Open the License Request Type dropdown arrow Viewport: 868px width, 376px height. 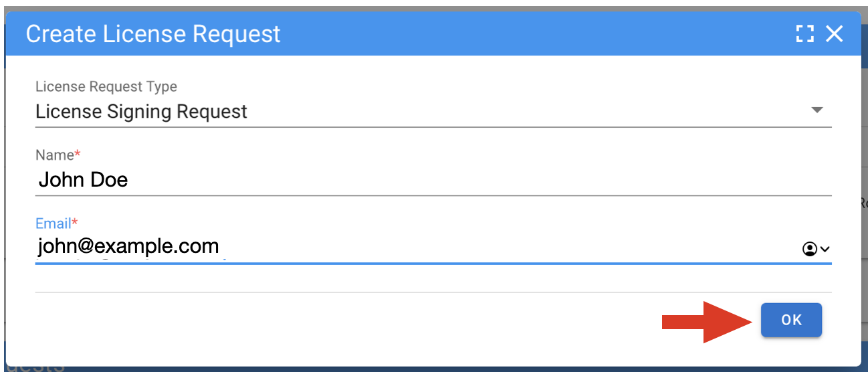click(817, 110)
